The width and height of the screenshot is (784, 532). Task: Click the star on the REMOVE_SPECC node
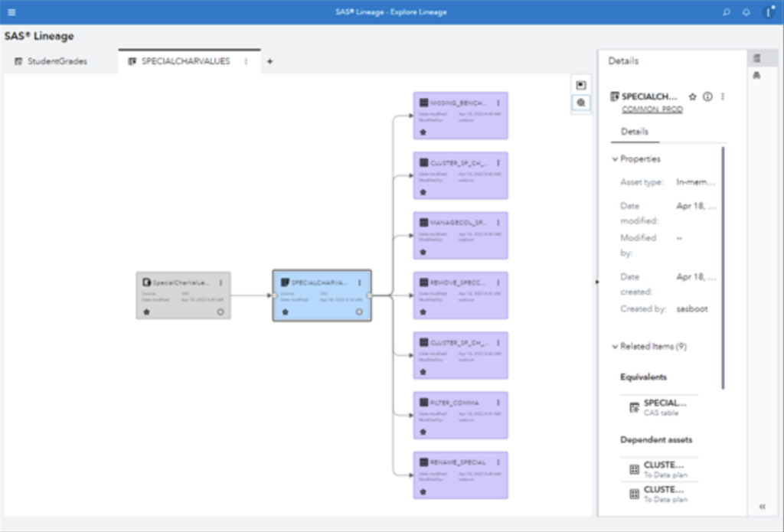pyautogui.click(x=423, y=312)
